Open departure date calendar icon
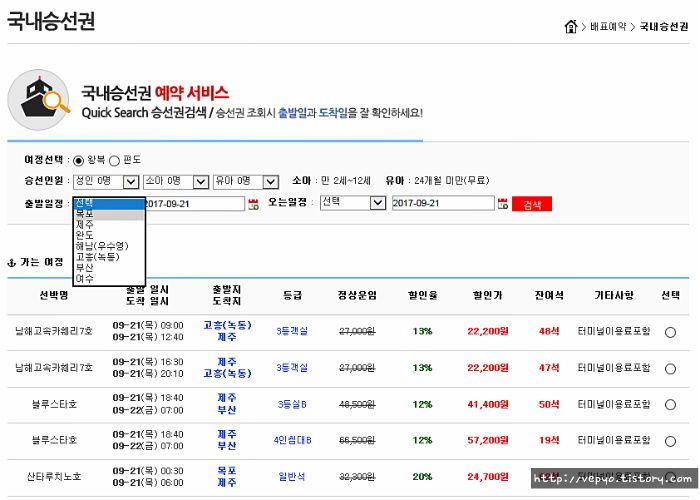 coord(253,204)
